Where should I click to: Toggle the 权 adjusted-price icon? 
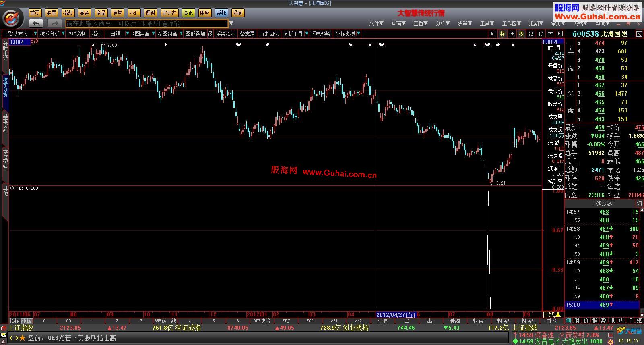tap(522, 34)
